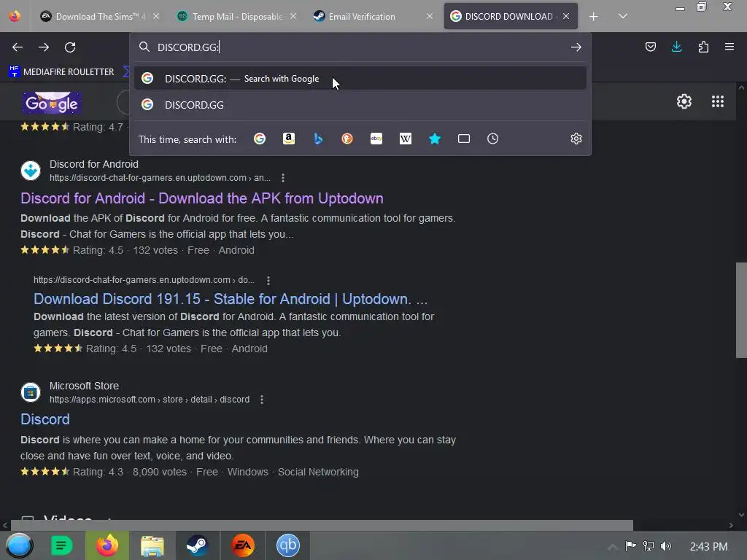The width and height of the screenshot is (747, 560).
Task: Switch to the Email Verification tab
Action: coord(373,17)
